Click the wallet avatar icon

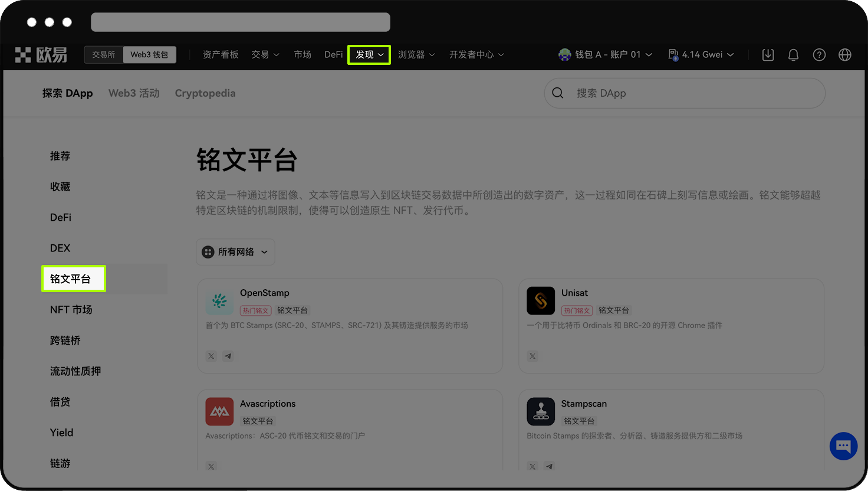(x=565, y=54)
